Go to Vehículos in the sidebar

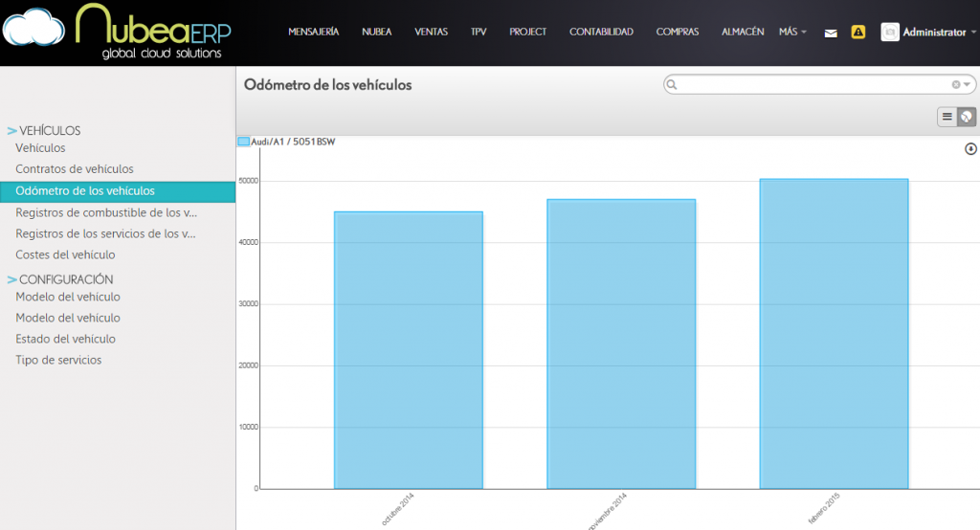coord(40,148)
